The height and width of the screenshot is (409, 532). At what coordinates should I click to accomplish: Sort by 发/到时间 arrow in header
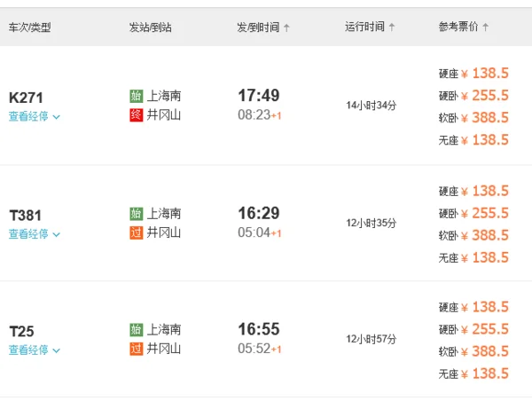(286, 28)
